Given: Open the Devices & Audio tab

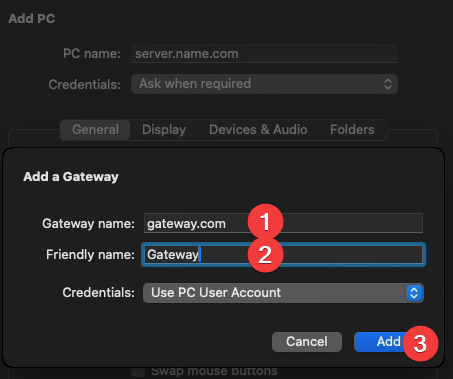Looking at the screenshot, I should point(258,130).
